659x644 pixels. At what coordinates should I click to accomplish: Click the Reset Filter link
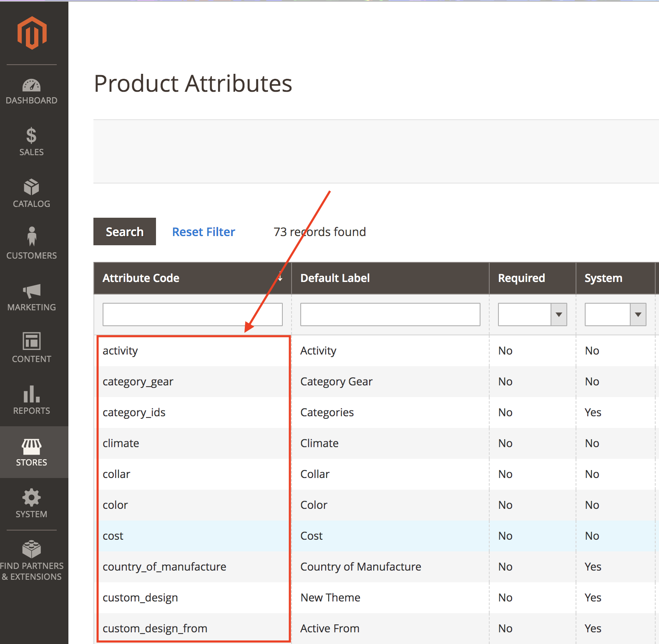(204, 232)
